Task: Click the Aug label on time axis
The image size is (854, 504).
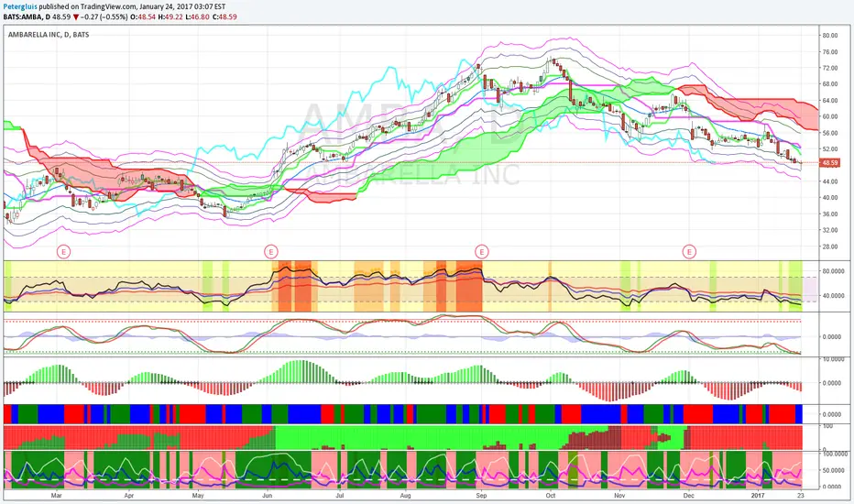Action: 405,496
